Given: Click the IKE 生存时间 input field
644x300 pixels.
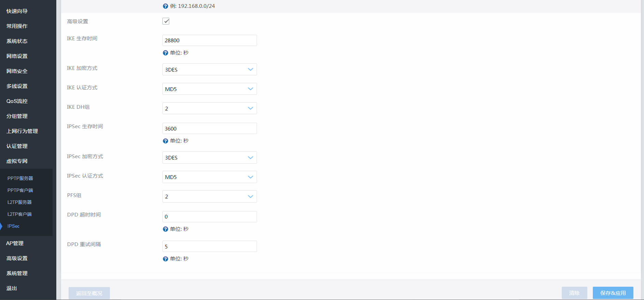Looking at the screenshot, I should [x=210, y=40].
